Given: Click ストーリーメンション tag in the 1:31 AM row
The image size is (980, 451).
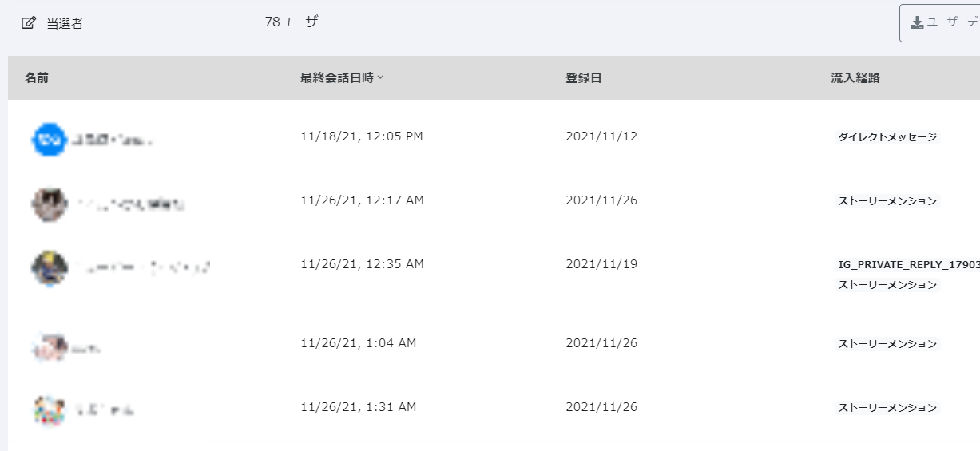Looking at the screenshot, I should point(887,408).
